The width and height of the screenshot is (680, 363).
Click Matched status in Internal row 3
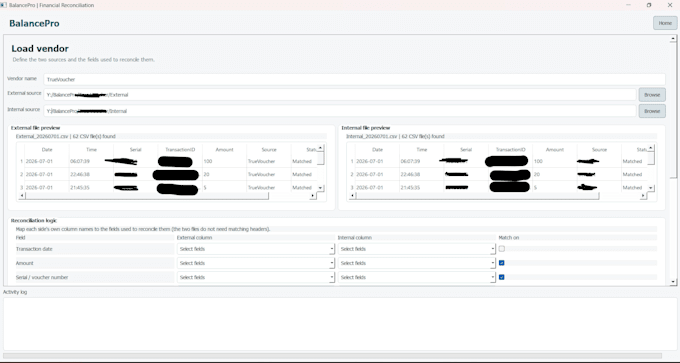tap(632, 188)
